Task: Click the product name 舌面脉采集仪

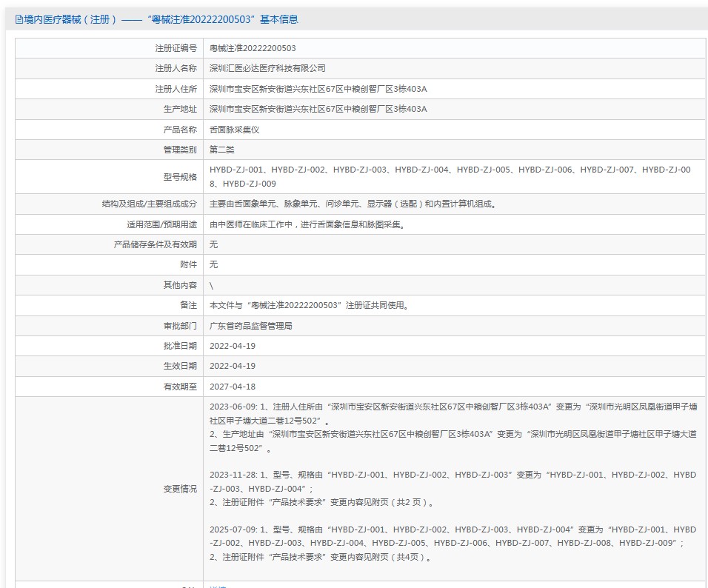Action: click(234, 130)
